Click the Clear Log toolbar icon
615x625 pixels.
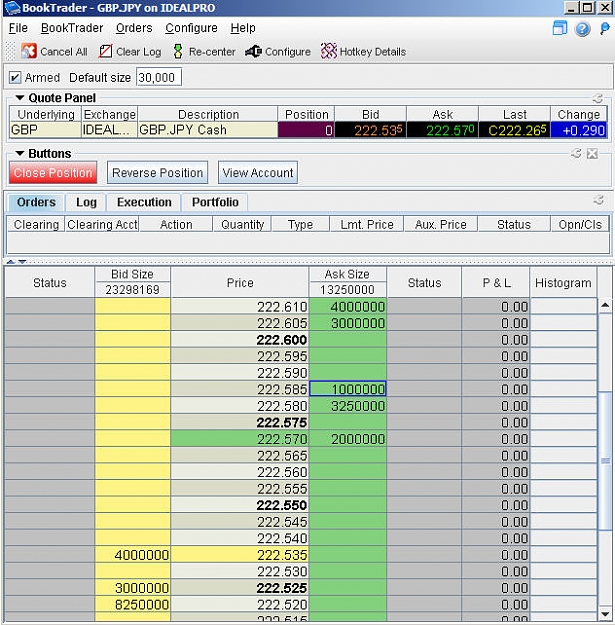point(105,51)
